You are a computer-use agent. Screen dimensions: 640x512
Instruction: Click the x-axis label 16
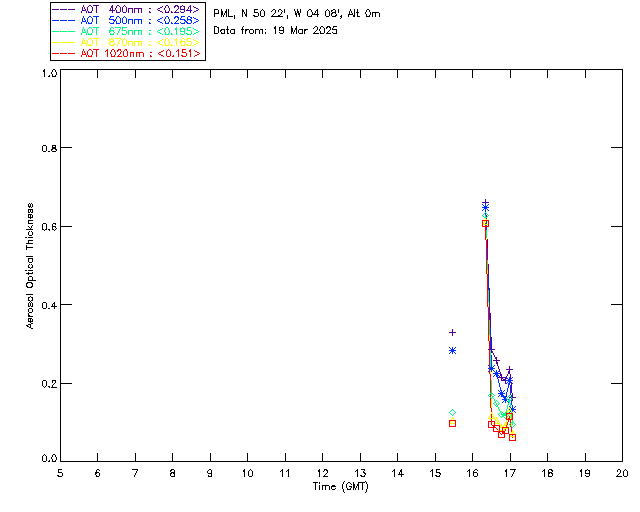click(x=473, y=473)
